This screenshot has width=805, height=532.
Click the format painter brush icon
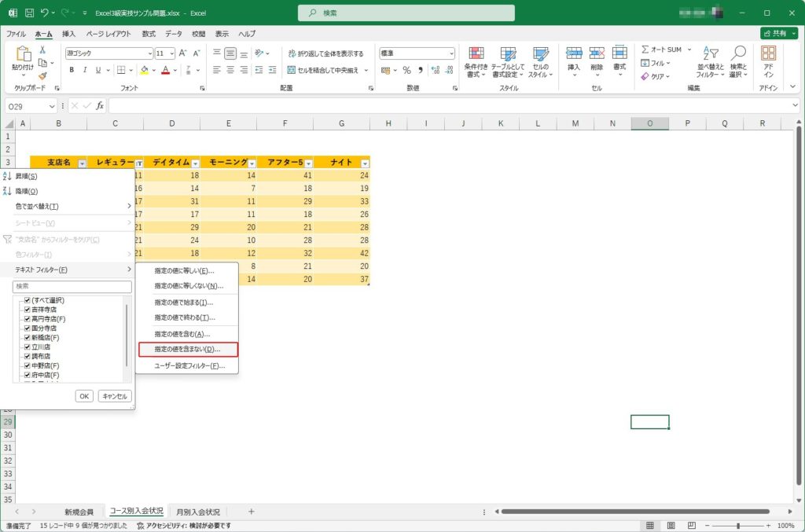pyautogui.click(x=42, y=75)
